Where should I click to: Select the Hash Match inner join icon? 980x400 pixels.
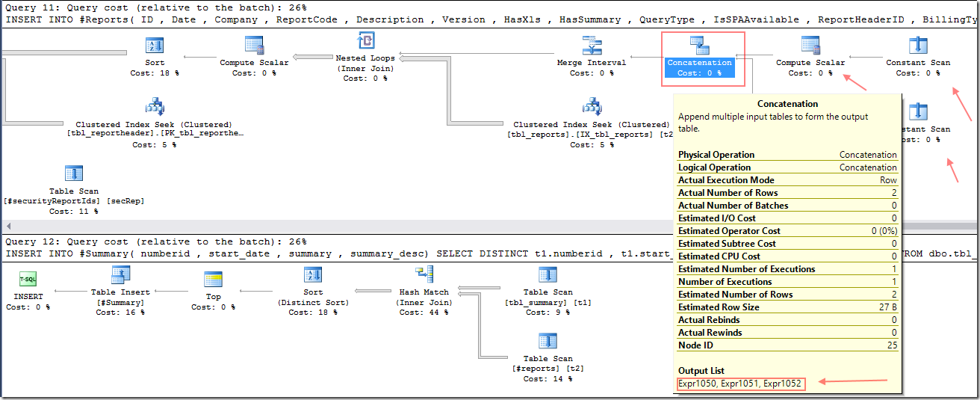(425, 275)
